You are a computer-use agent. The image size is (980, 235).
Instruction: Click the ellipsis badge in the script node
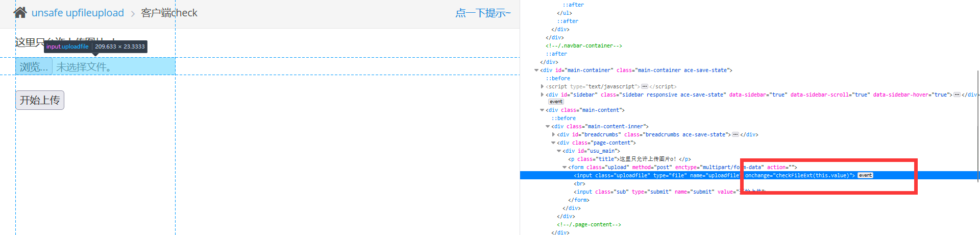coord(645,87)
